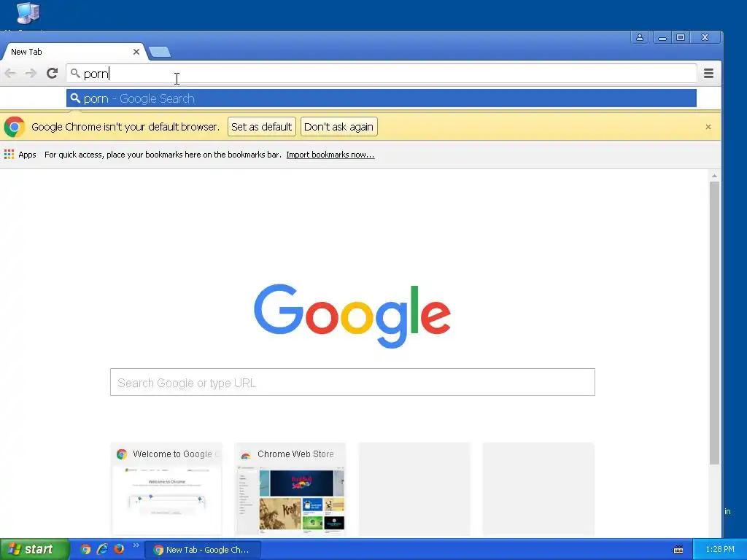Open the Windows Start menu

pos(34,549)
